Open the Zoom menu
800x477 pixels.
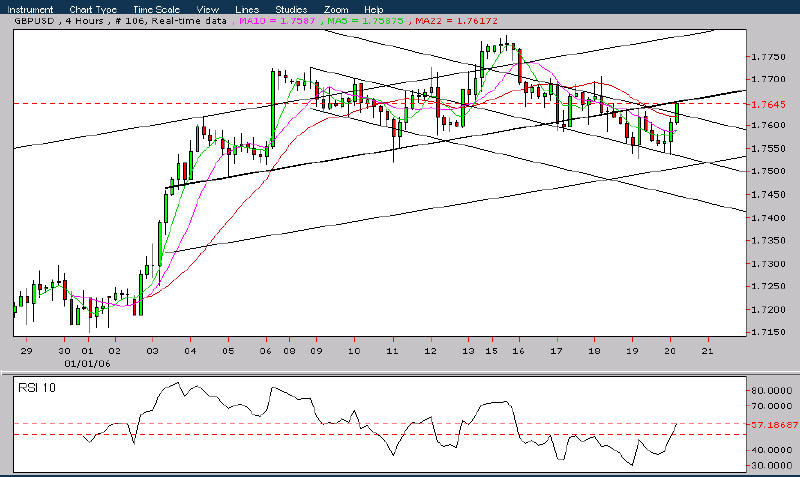tap(336, 9)
